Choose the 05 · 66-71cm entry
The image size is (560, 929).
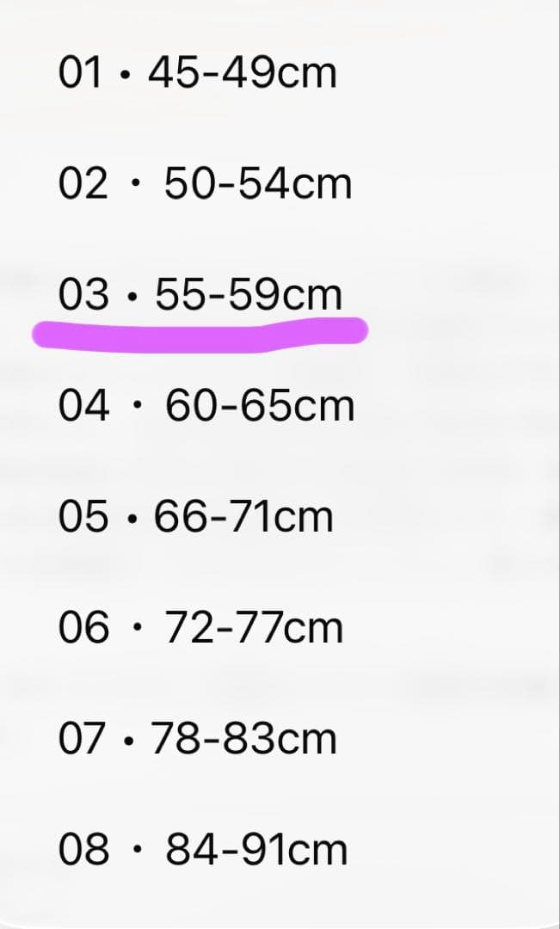(x=195, y=517)
